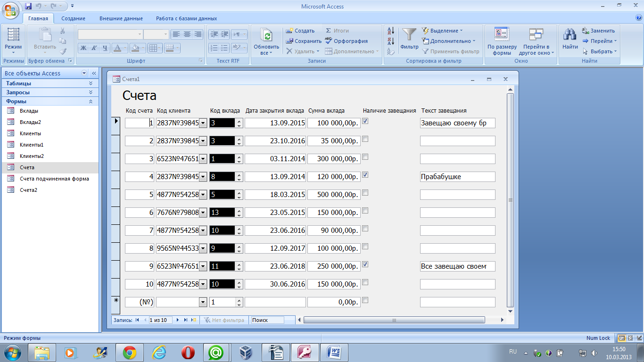Toggle Наличие завещания checkbox for account 6
The image size is (644, 362).
tap(365, 211)
